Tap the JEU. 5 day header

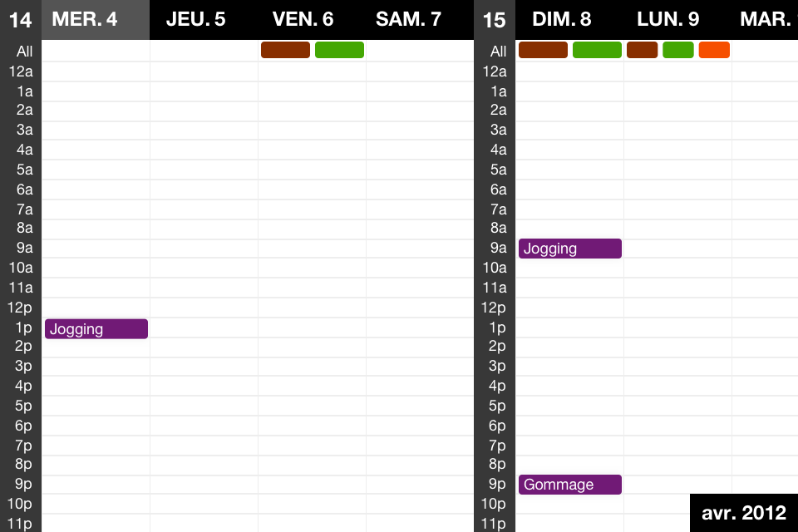(x=195, y=19)
